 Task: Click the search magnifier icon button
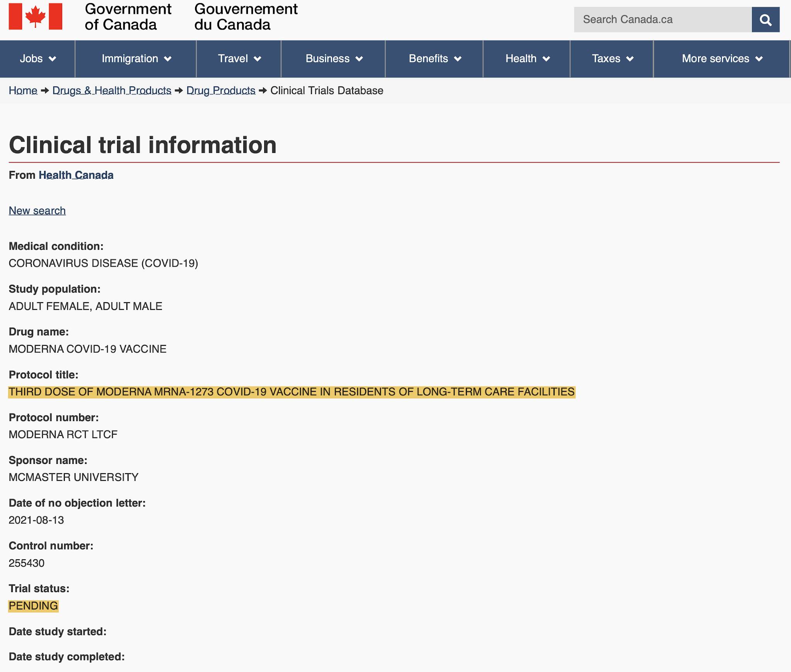(x=766, y=20)
